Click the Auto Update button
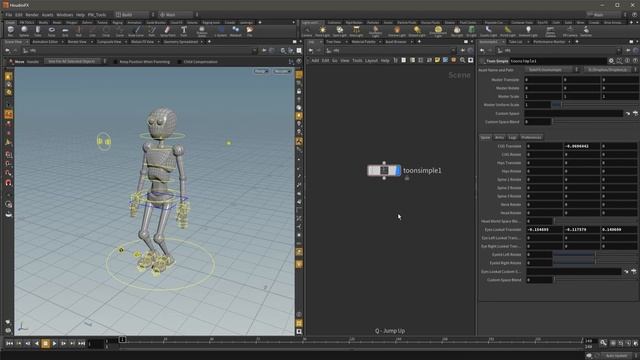Screen dimensions: 640x360 pyautogui.click(x=616, y=356)
